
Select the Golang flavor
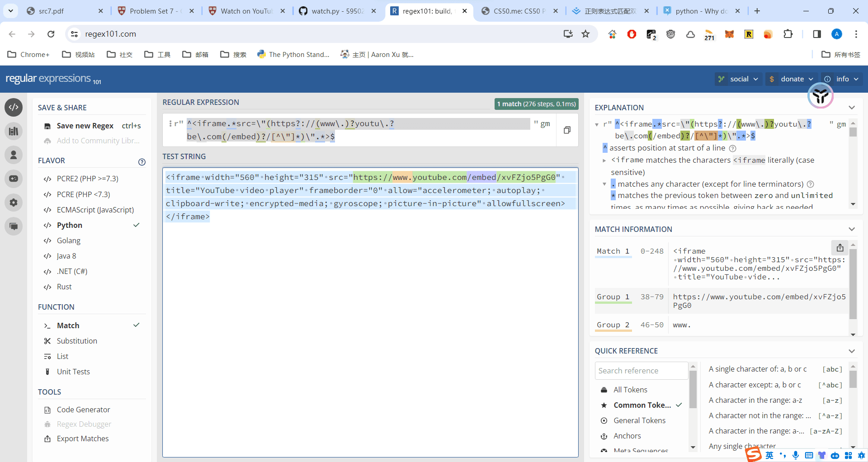click(x=69, y=240)
